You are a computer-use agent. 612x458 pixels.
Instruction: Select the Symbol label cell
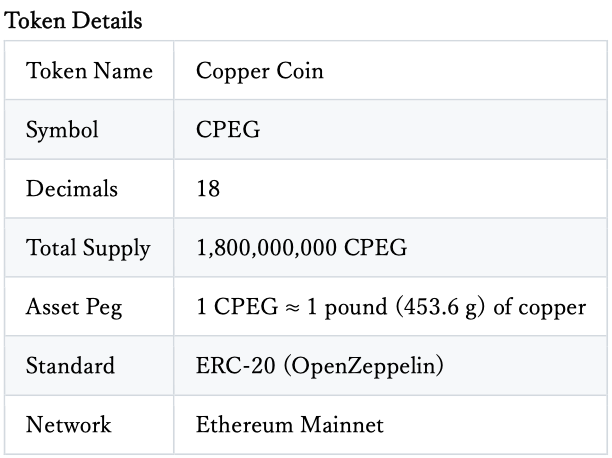(x=89, y=129)
